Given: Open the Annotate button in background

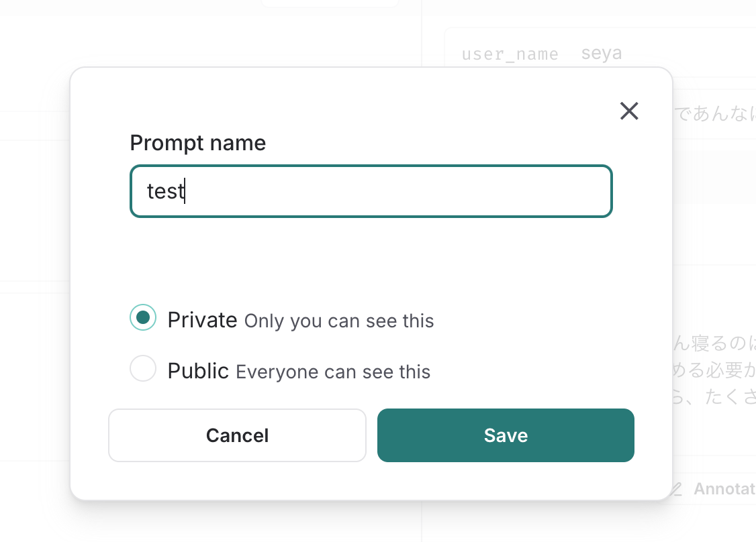Looking at the screenshot, I should click(714, 489).
